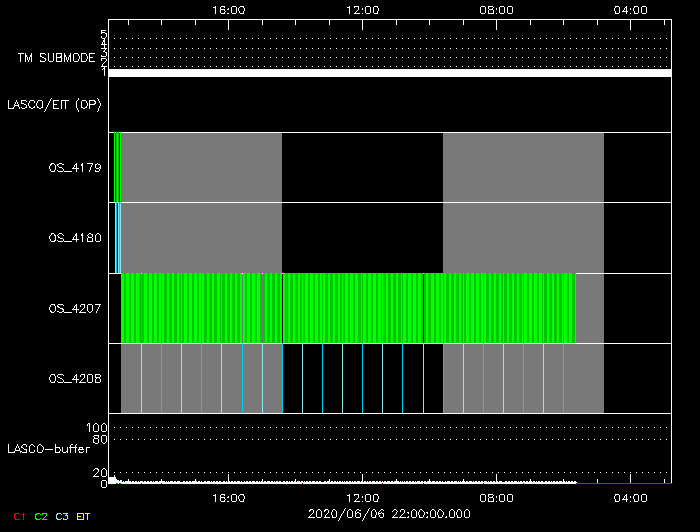Click the OS_4180 row label

75,238
